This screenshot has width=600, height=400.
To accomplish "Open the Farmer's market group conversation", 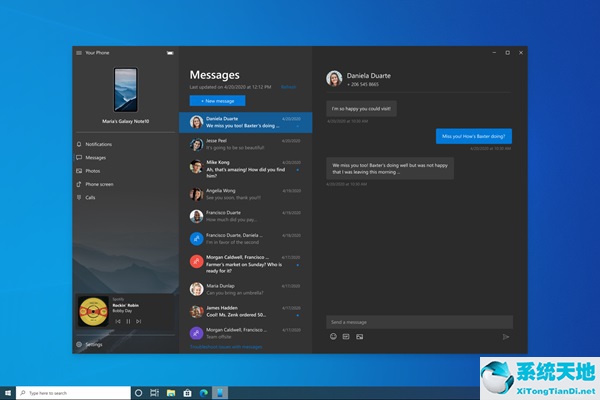I will (x=246, y=264).
